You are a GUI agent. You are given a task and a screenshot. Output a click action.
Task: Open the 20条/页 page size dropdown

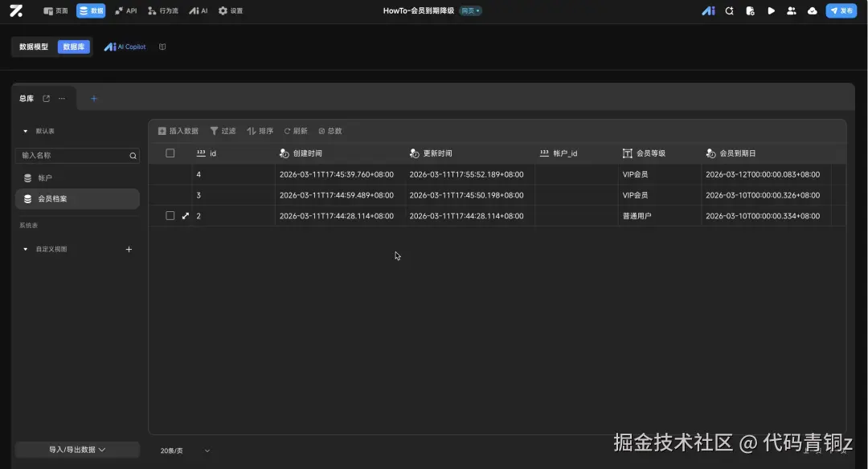[x=185, y=451]
